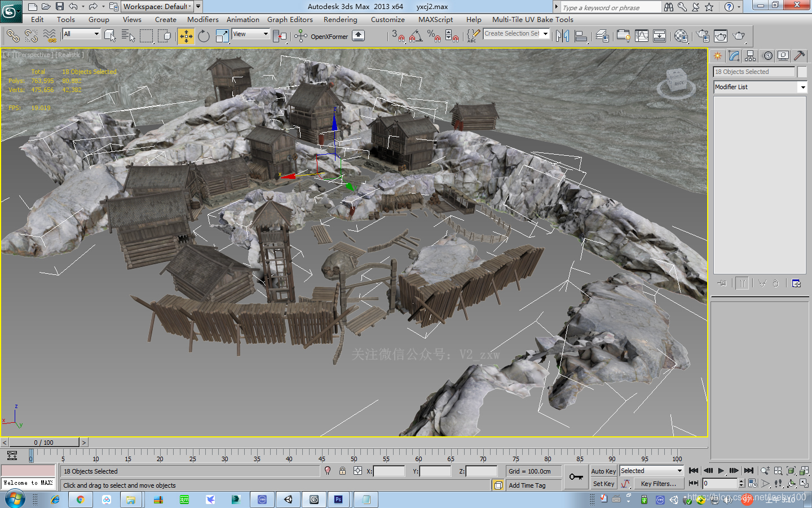
Task: Expand the Modifier List dropdown
Action: [x=803, y=87]
